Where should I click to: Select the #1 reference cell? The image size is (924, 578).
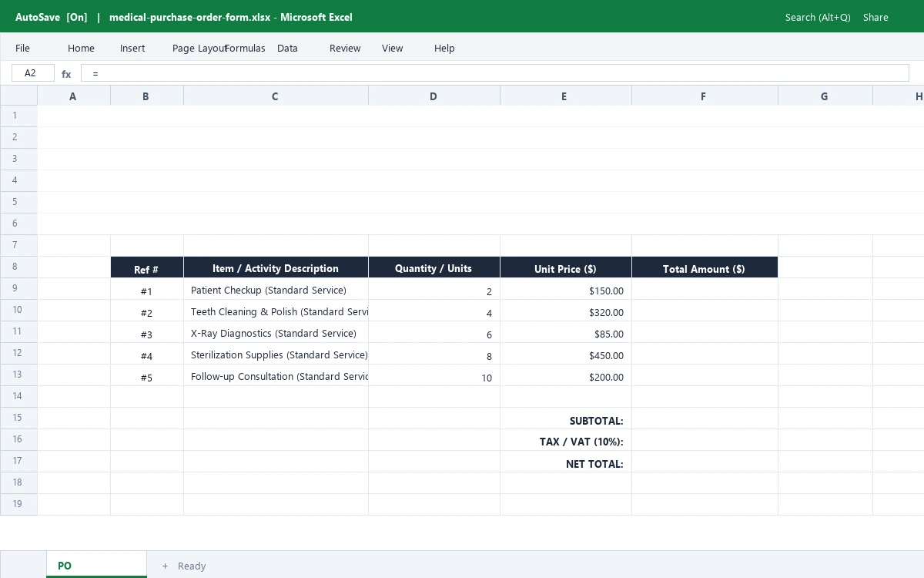click(x=146, y=289)
